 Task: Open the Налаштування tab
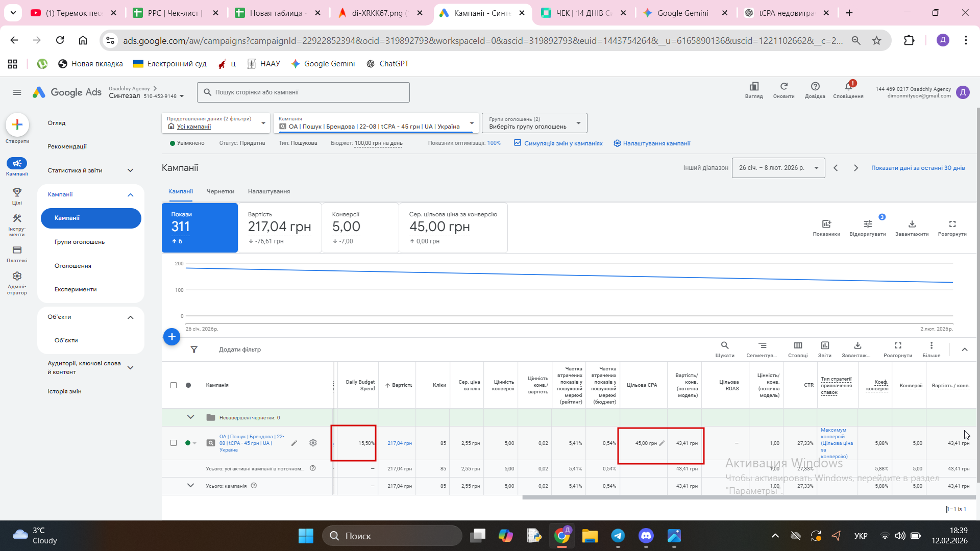pos(268,191)
